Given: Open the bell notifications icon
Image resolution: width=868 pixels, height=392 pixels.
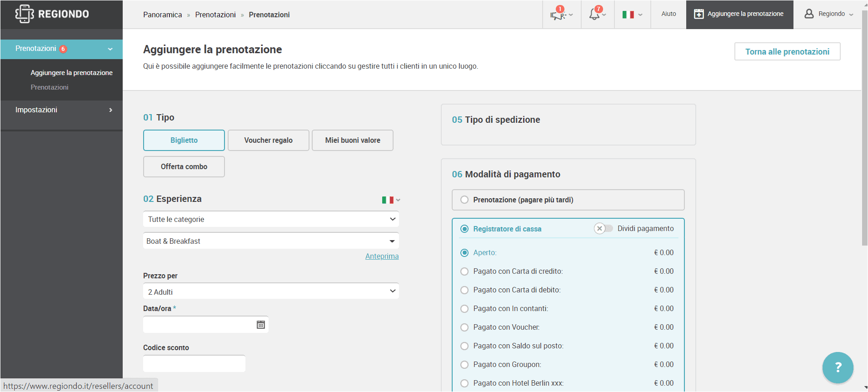Looking at the screenshot, I should (595, 14).
